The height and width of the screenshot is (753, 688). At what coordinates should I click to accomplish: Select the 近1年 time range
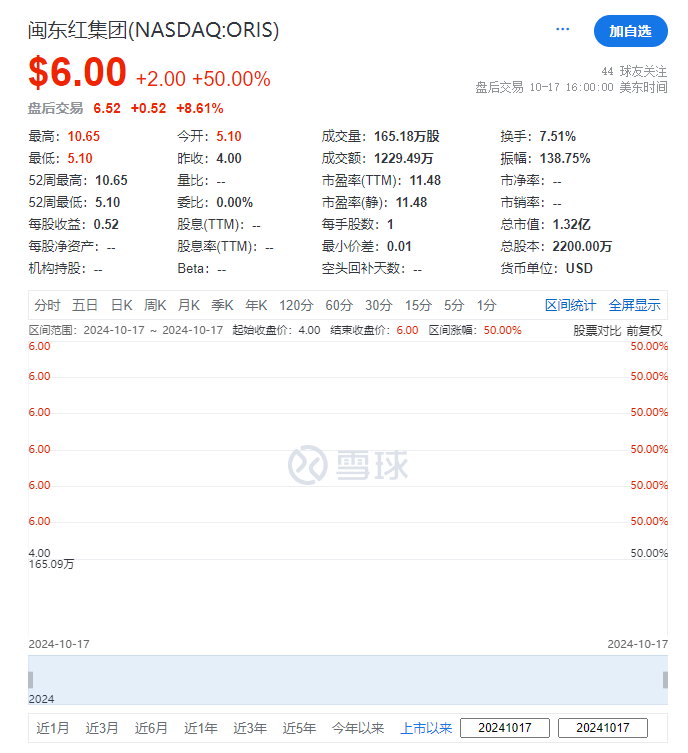click(x=201, y=728)
